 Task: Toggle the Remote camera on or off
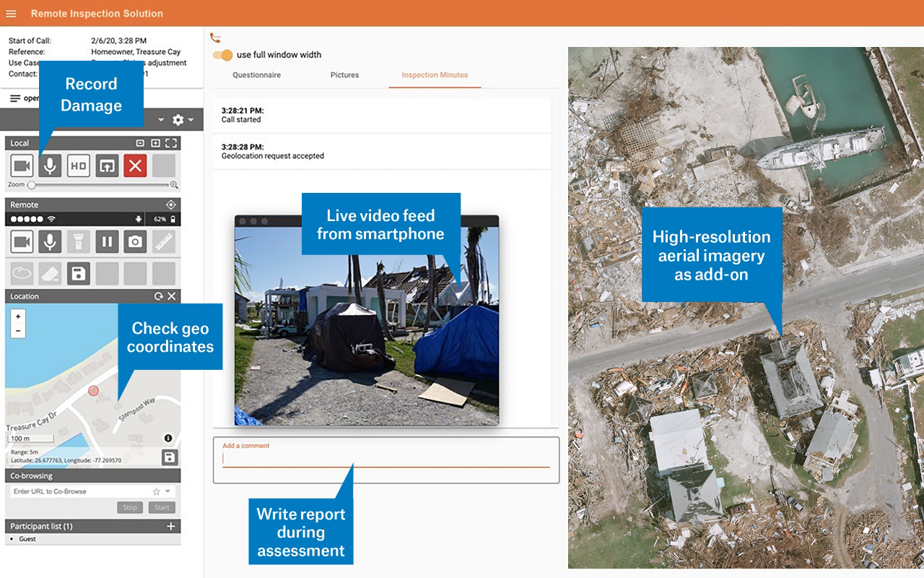pyautogui.click(x=22, y=241)
